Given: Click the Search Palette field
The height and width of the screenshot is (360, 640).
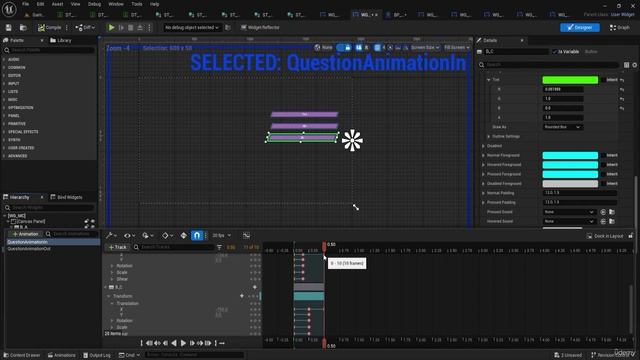Looking at the screenshot, I should click(49, 50).
